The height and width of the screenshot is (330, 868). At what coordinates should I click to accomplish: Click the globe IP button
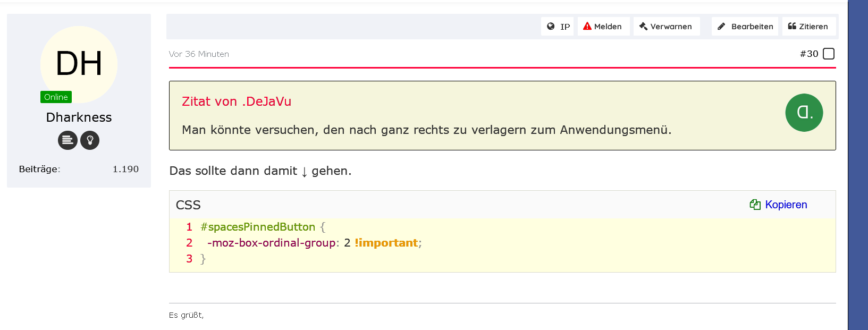(558, 27)
